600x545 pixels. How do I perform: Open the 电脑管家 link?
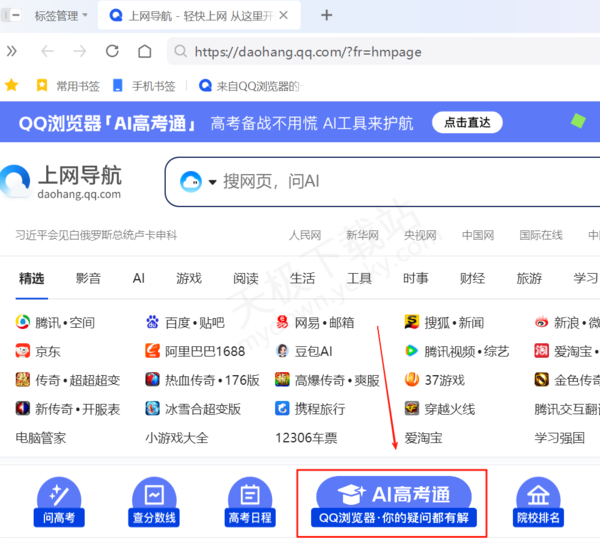click(x=41, y=438)
